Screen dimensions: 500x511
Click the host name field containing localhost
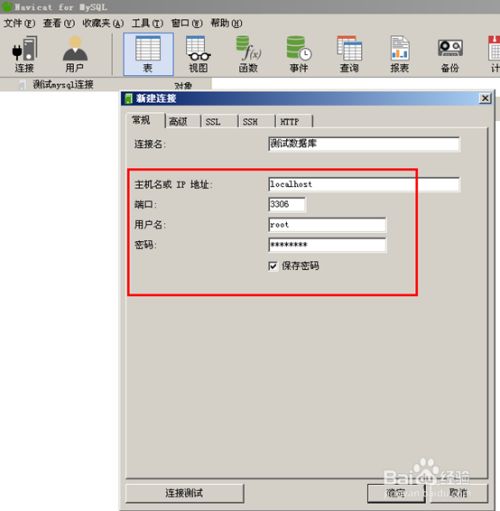(x=364, y=184)
